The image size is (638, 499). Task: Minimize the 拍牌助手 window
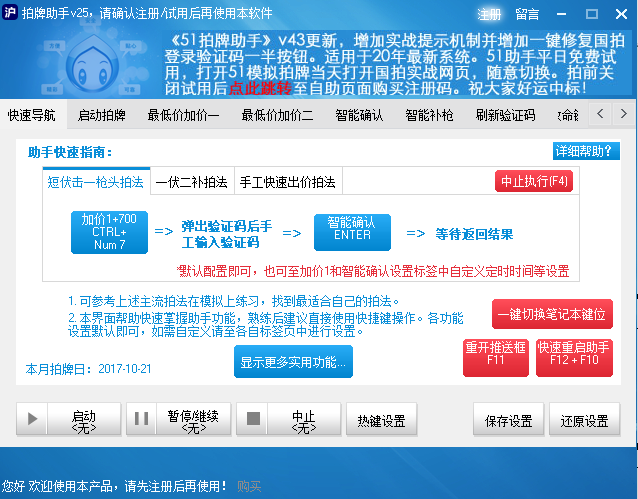point(562,14)
